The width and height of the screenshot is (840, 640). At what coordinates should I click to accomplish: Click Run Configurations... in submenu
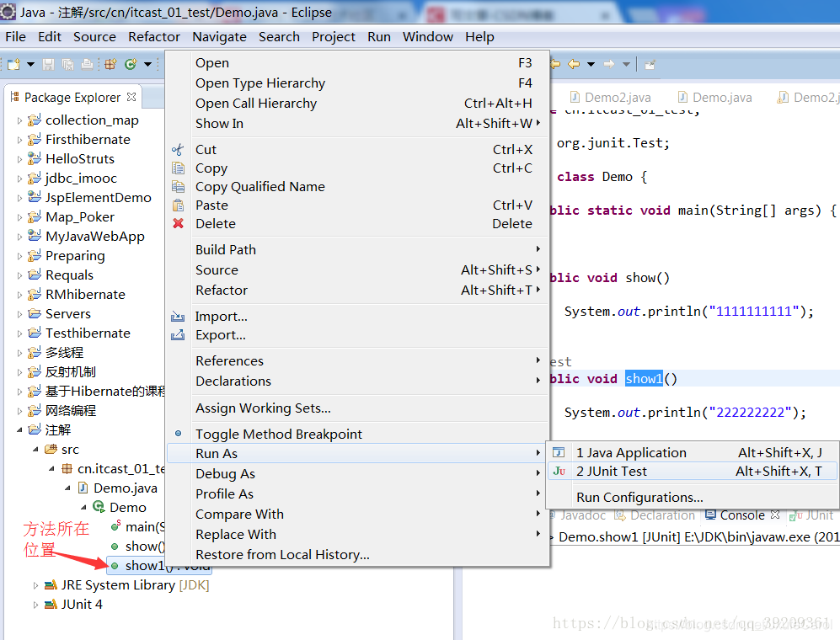pos(693,498)
